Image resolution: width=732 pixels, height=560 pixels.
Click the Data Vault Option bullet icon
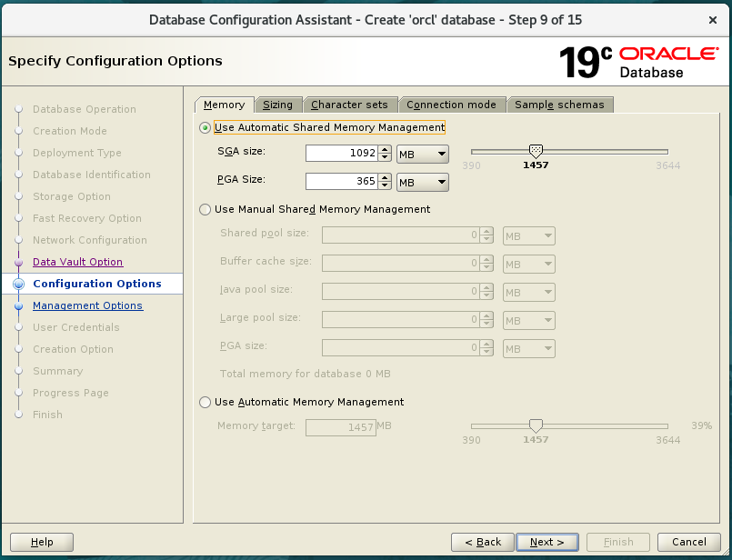point(19,262)
